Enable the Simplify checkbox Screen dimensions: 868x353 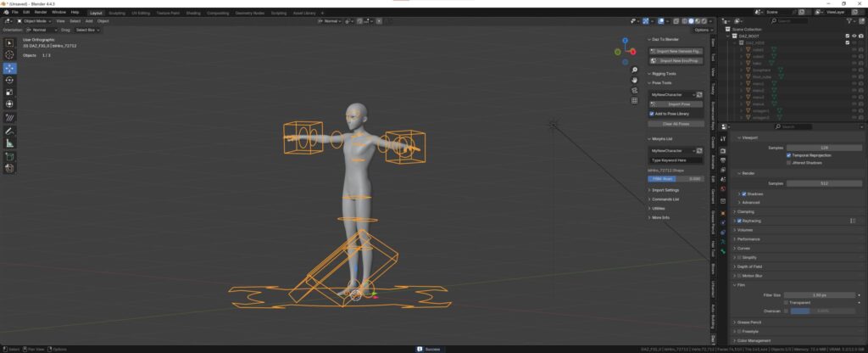pos(739,258)
